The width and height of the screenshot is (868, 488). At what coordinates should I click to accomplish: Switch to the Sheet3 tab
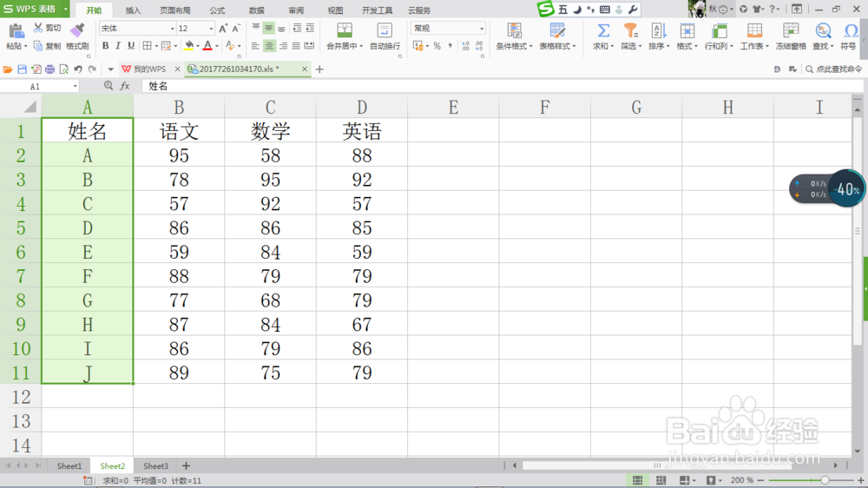[x=155, y=465]
